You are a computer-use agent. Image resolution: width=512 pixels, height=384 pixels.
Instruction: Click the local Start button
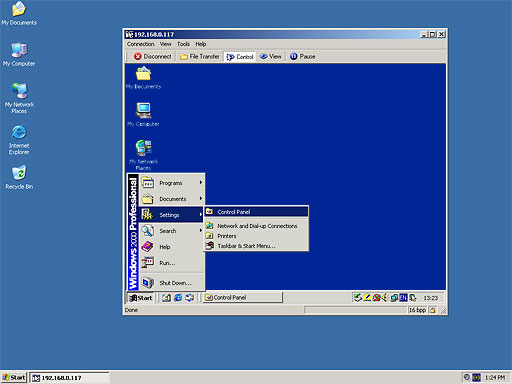point(14,377)
